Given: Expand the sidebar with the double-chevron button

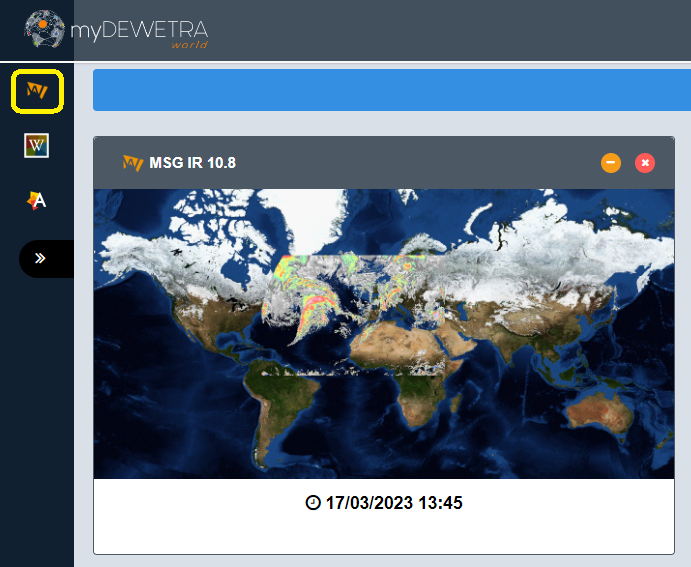Looking at the screenshot, I should (x=41, y=258).
